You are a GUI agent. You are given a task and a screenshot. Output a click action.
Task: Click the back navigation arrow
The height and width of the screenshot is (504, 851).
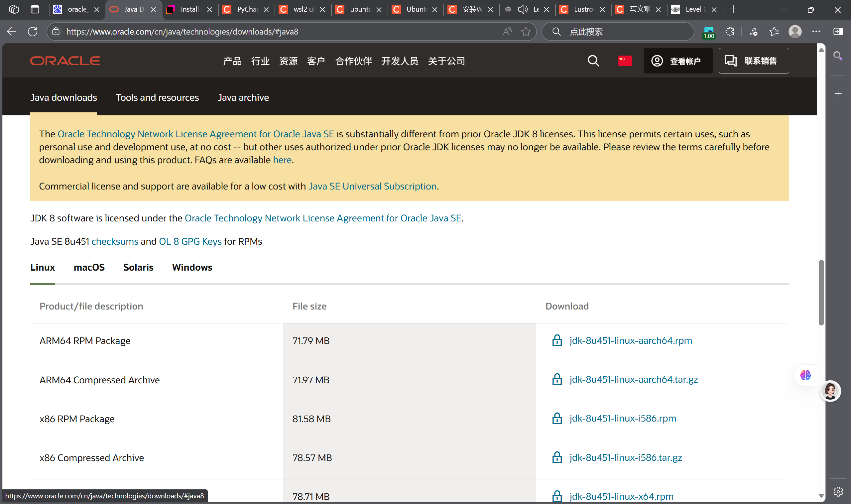click(x=12, y=32)
